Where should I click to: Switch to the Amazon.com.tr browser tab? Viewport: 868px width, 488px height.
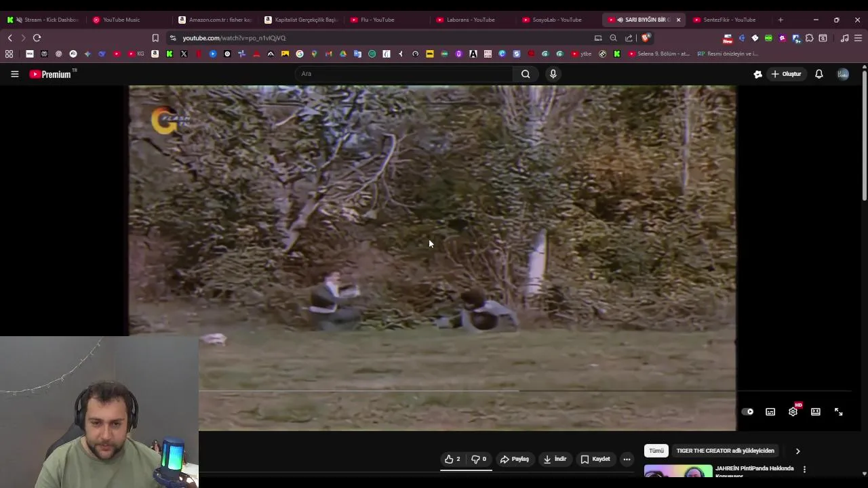215,20
